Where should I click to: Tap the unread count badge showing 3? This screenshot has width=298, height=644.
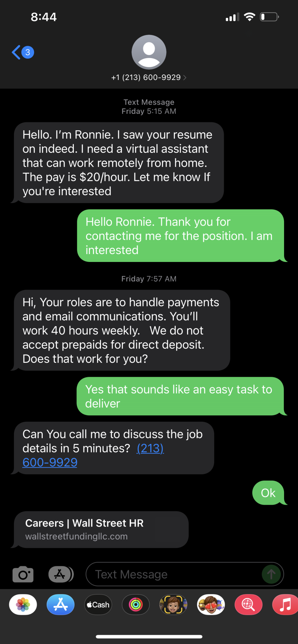point(28,52)
